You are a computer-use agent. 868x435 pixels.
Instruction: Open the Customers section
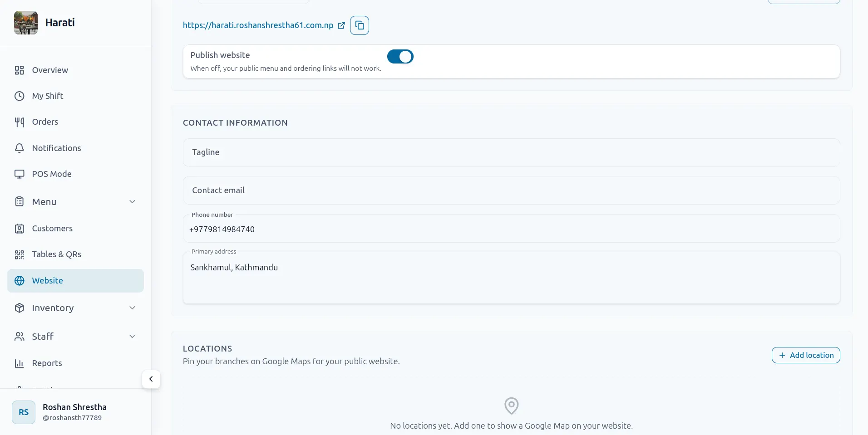point(75,229)
